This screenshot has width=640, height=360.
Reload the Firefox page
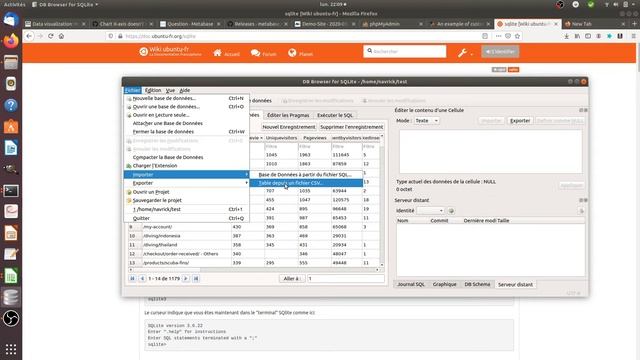coord(51,36)
